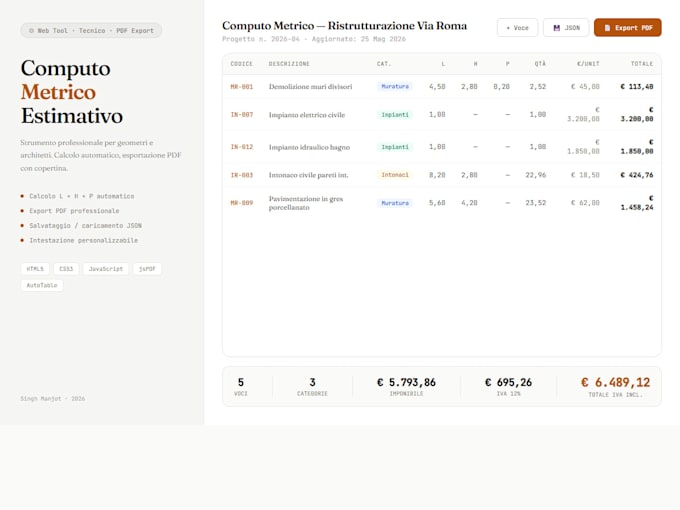The width and height of the screenshot is (680, 510).
Task: Click the Calcolo L × H × P automatico line
Action: (82, 196)
